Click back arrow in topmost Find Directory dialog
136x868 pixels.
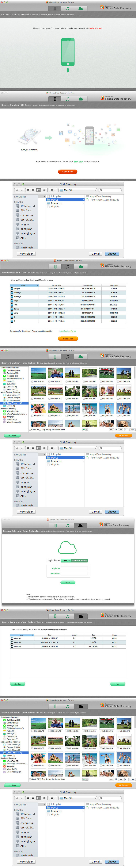tap(17, 190)
